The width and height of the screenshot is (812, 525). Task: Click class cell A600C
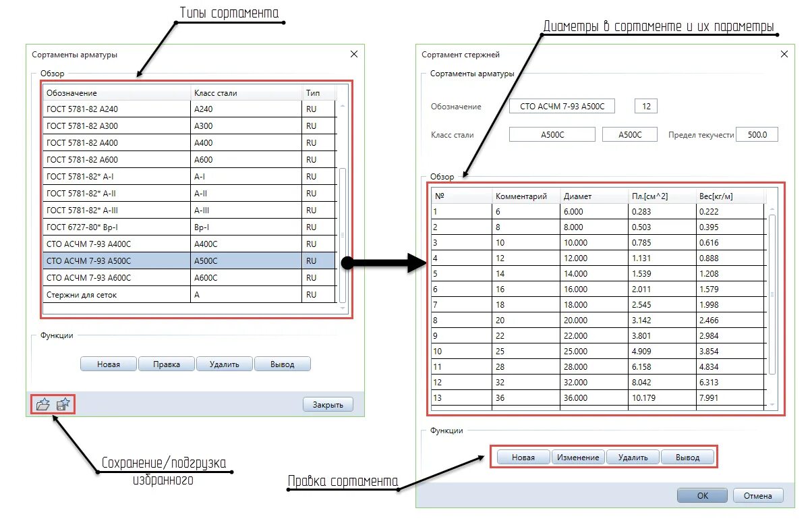247,277
